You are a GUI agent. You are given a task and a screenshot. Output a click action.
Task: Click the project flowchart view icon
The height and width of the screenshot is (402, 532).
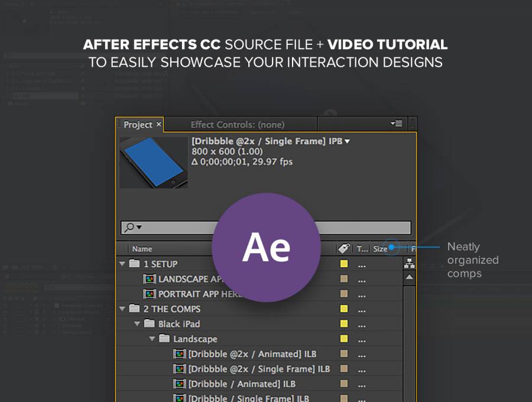pyautogui.click(x=409, y=264)
